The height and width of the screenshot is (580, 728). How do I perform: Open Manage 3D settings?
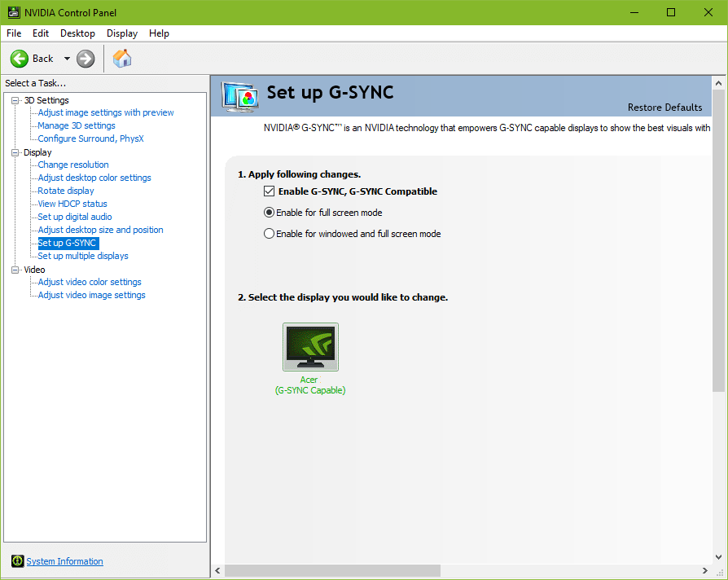(x=77, y=125)
